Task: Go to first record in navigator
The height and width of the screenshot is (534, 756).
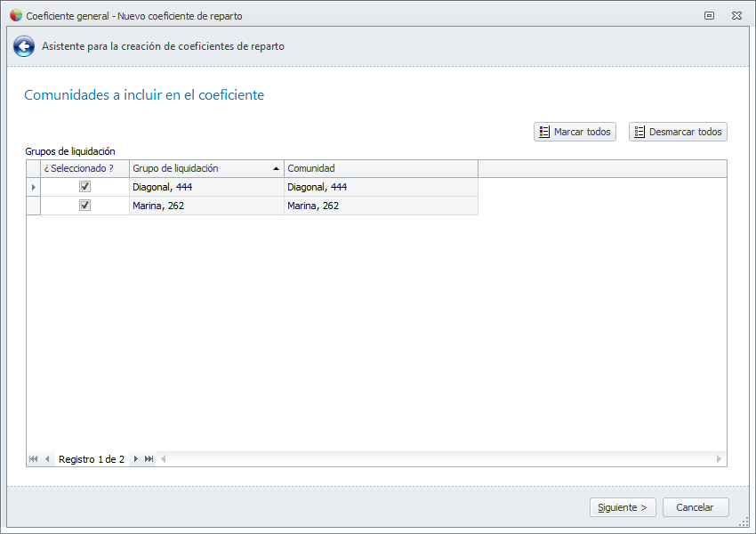Action: click(34, 459)
